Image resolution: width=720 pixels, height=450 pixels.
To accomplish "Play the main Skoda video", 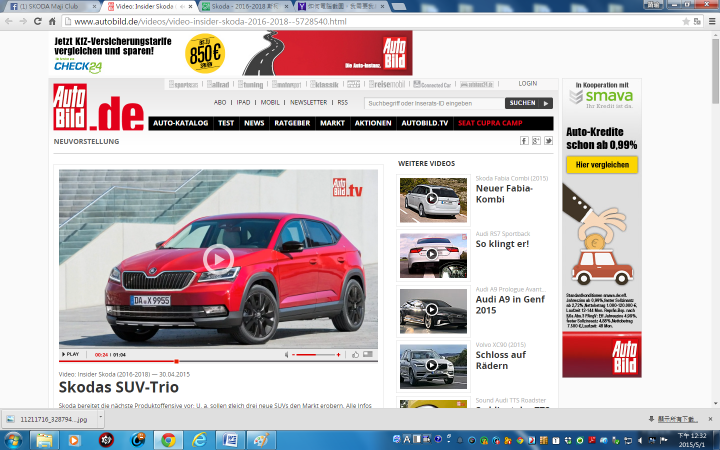I will (x=218, y=259).
